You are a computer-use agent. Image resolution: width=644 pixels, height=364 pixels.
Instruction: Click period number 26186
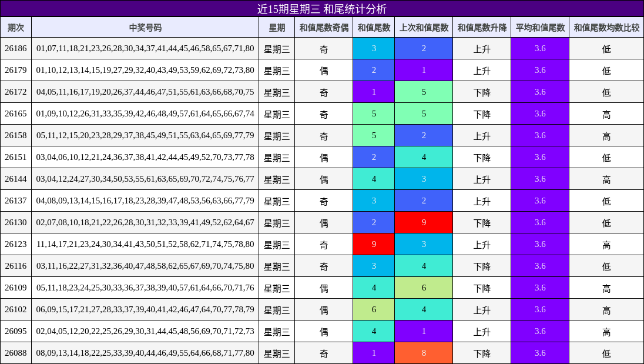click(x=16, y=48)
